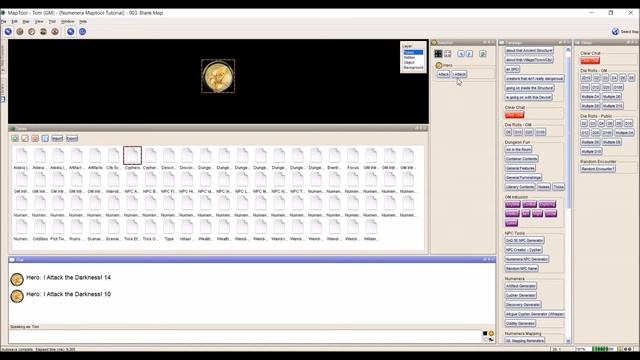This screenshot has width=640, height=360.
Task: Open the Tool menu
Action: pyautogui.click(x=52, y=21)
